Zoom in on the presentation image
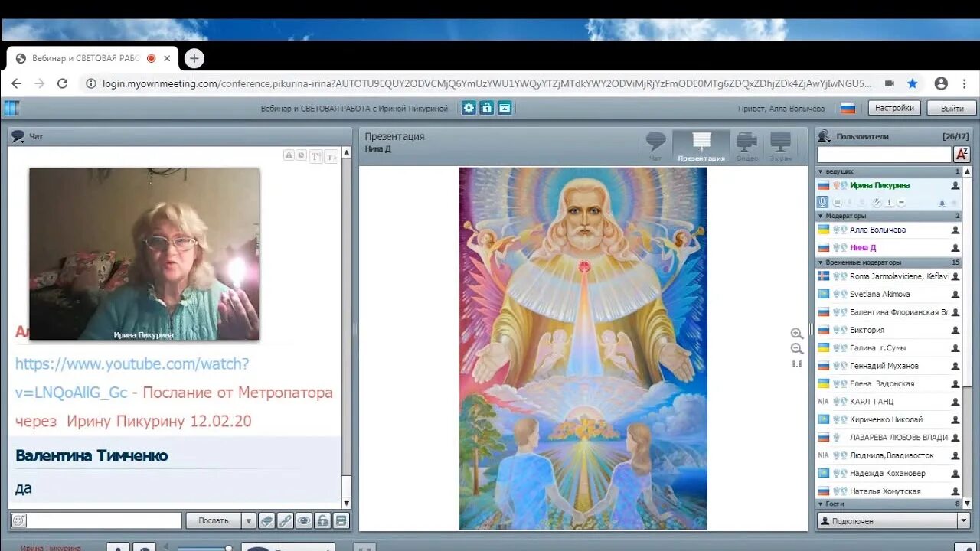Viewport: 980px width, 551px height. pyautogui.click(x=797, y=334)
